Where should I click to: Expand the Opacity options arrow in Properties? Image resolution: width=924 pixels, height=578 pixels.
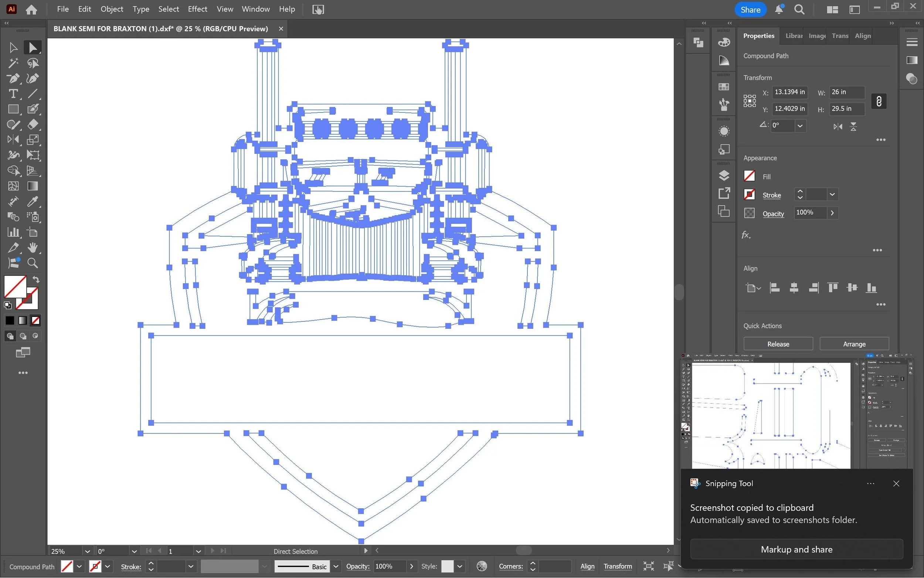pyautogui.click(x=832, y=213)
